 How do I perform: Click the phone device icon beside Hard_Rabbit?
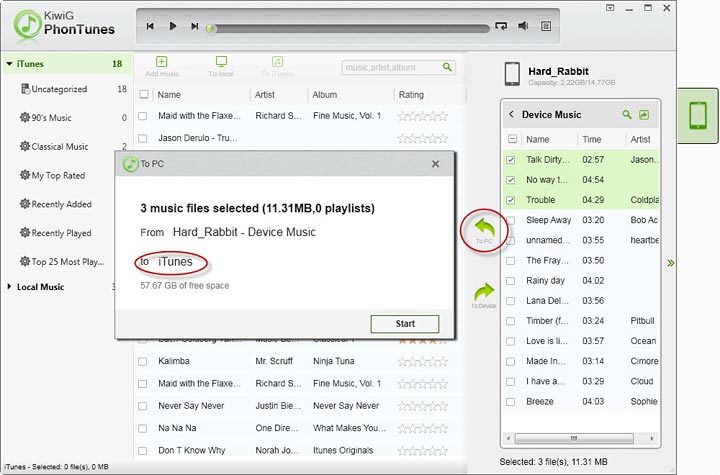tap(512, 74)
